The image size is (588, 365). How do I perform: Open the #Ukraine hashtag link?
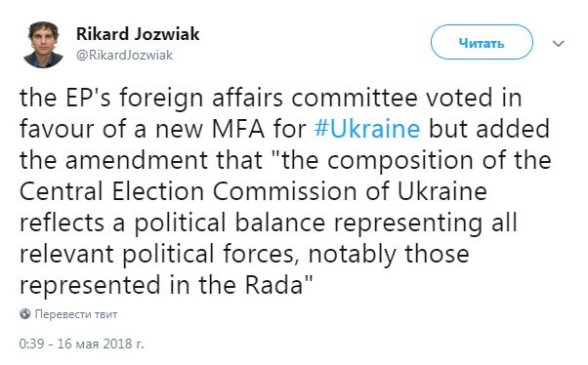pyautogui.click(x=367, y=129)
